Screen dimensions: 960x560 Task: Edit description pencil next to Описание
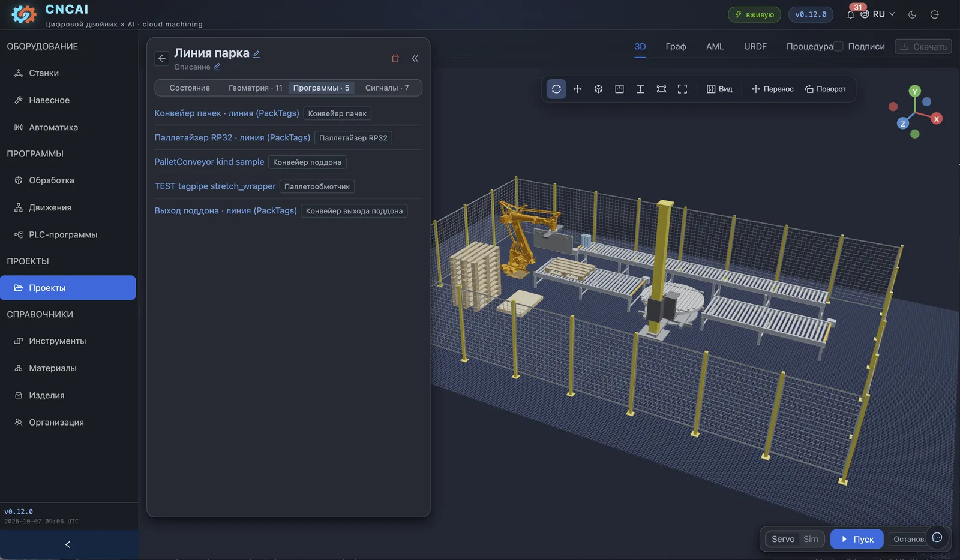(x=217, y=67)
